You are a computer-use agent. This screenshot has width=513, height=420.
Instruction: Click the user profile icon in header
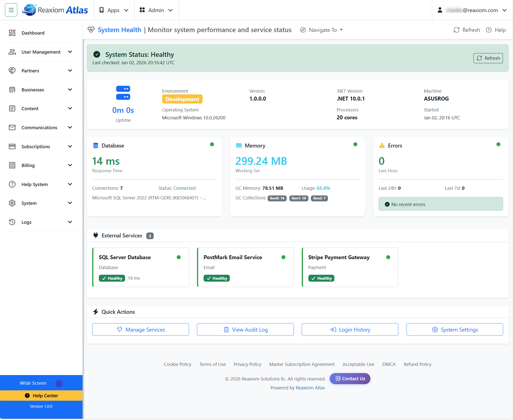pos(440,10)
